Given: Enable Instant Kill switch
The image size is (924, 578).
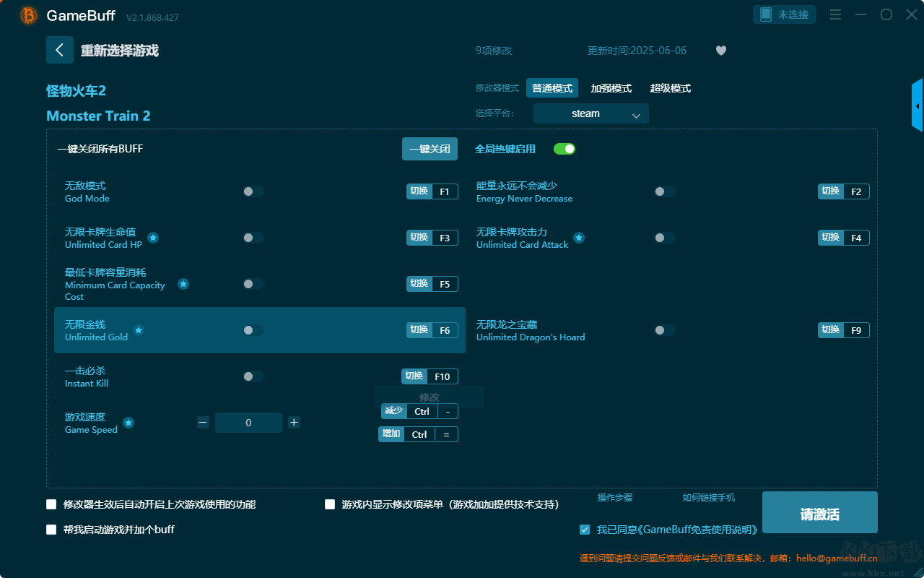Looking at the screenshot, I should point(253,376).
